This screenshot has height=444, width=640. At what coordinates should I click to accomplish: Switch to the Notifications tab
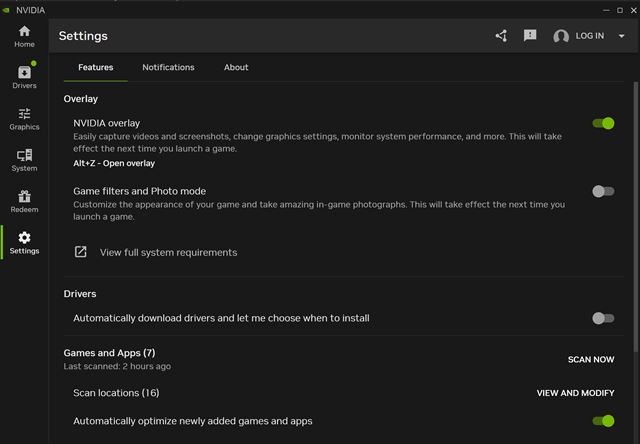pos(168,67)
